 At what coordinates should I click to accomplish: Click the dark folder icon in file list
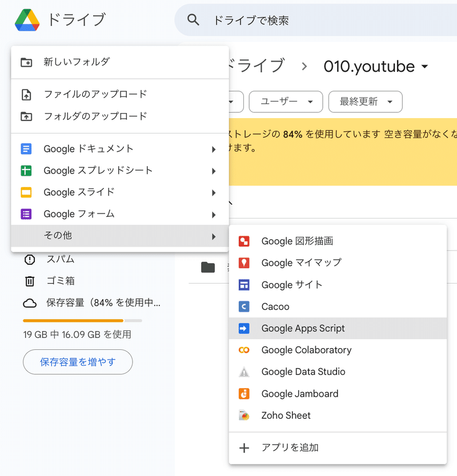point(208,267)
